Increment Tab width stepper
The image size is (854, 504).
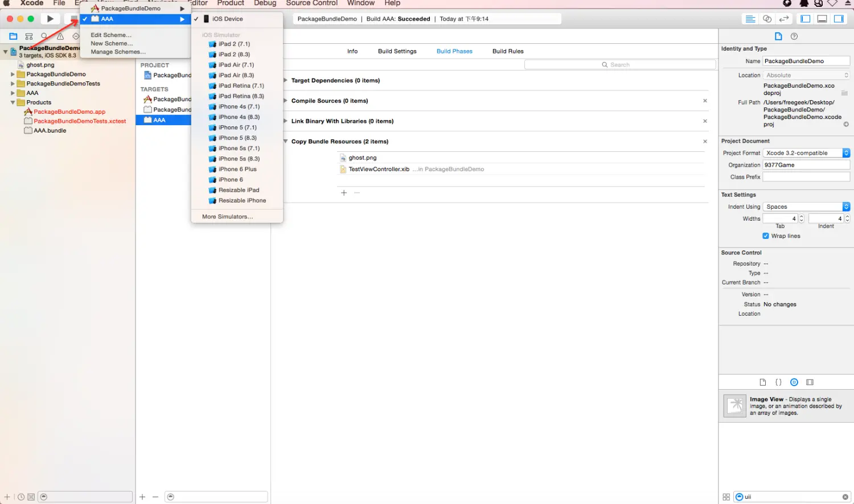pos(802,216)
